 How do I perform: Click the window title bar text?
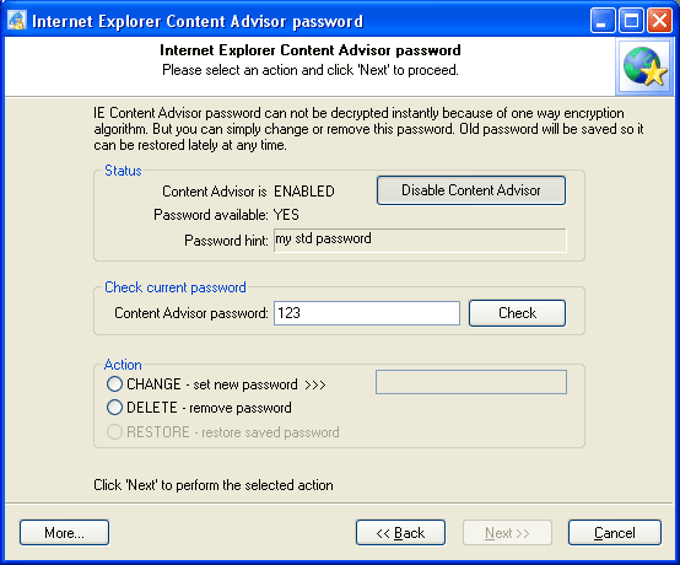pyautogui.click(x=197, y=21)
